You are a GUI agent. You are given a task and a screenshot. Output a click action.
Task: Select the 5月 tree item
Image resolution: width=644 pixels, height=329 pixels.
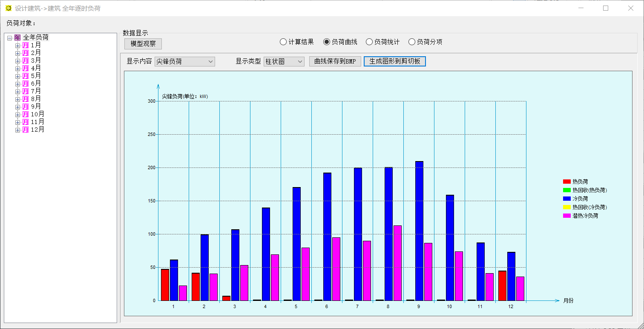(36, 76)
